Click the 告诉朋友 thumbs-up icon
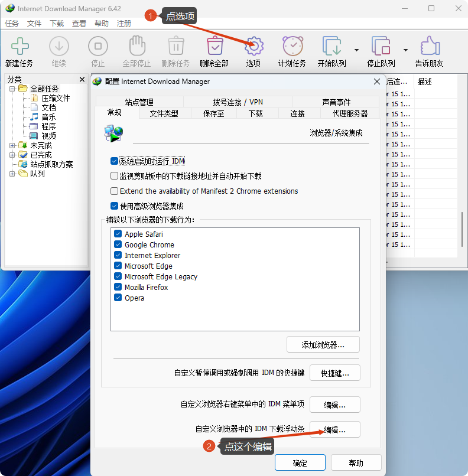 [429, 47]
